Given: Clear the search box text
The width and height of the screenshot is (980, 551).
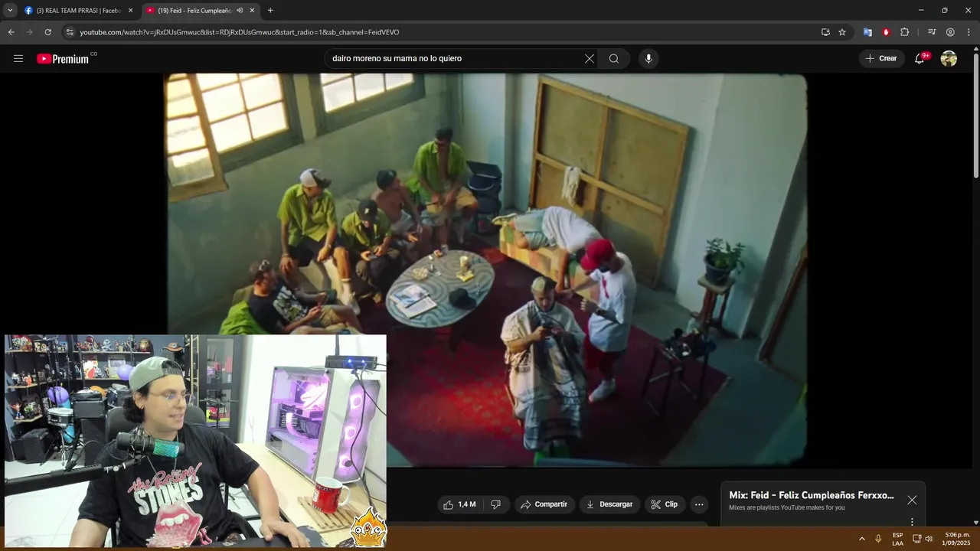Looking at the screenshot, I should pyautogui.click(x=590, y=58).
